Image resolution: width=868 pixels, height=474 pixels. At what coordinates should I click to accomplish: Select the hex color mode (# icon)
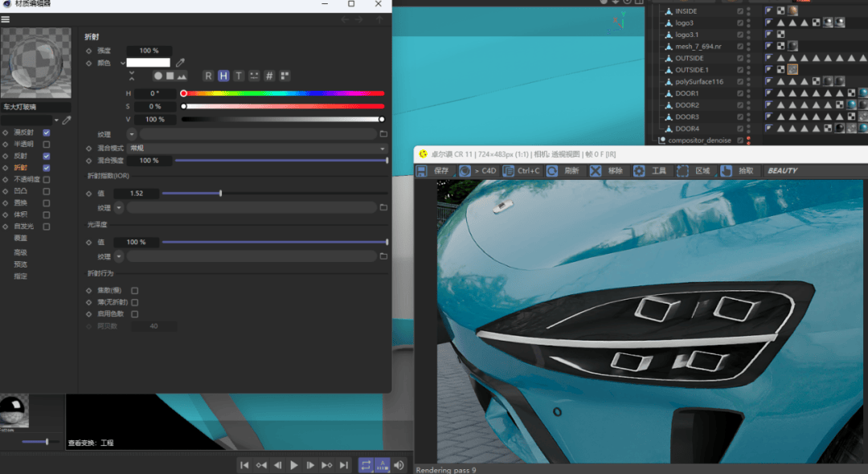[269, 76]
